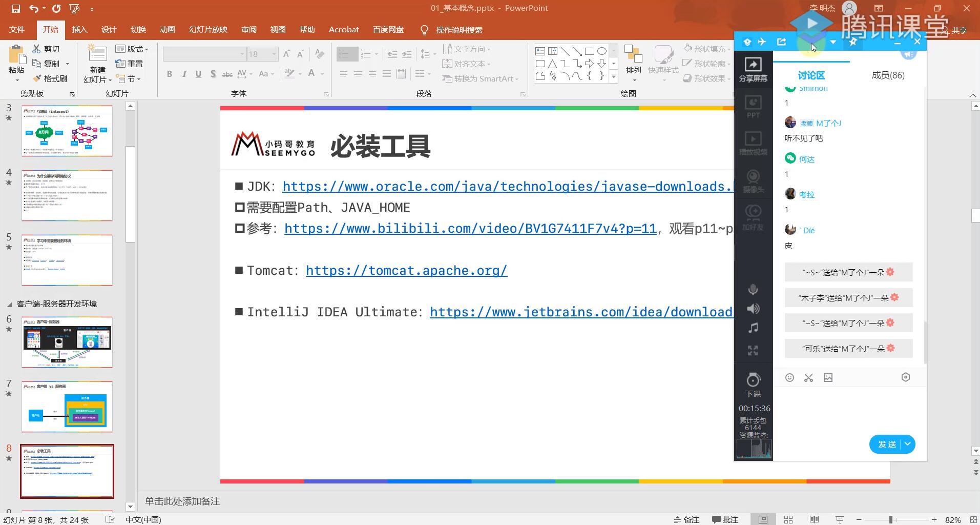Image resolution: width=980 pixels, height=525 pixels.
Task: Click the 发送 send button
Action: point(887,444)
